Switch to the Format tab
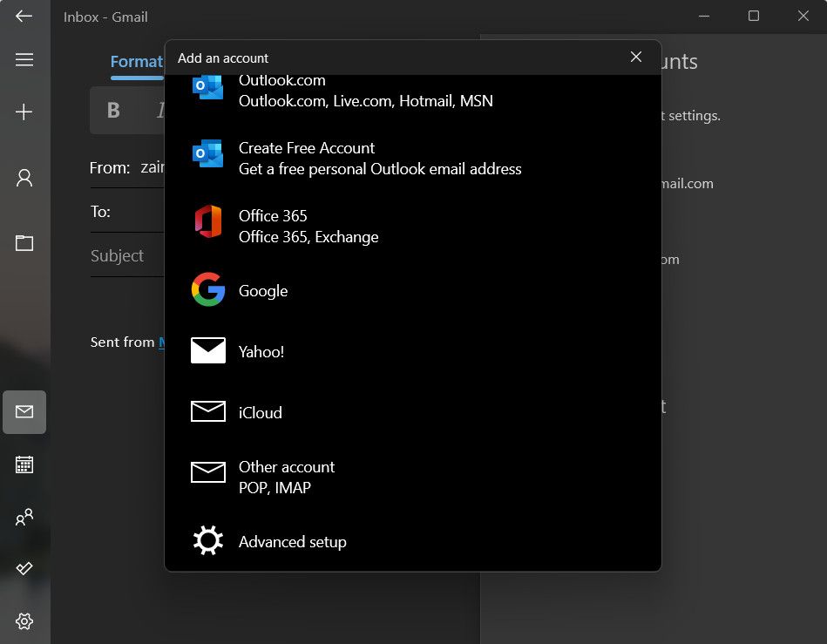Image resolution: width=827 pixels, height=644 pixels. [x=137, y=62]
